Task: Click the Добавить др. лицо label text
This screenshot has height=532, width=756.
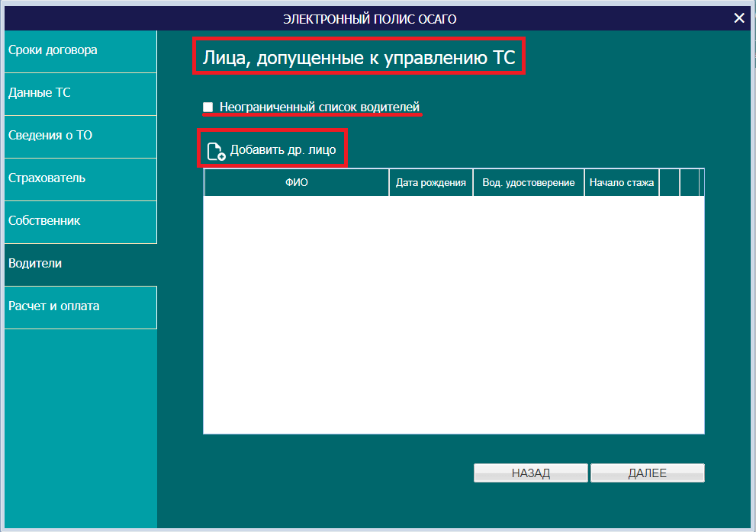Action: coord(283,150)
